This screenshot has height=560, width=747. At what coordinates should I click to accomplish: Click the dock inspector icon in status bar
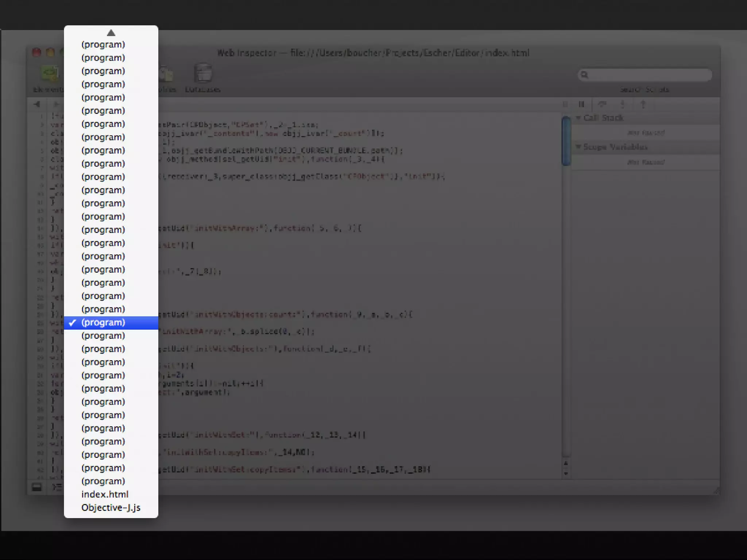(37, 487)
